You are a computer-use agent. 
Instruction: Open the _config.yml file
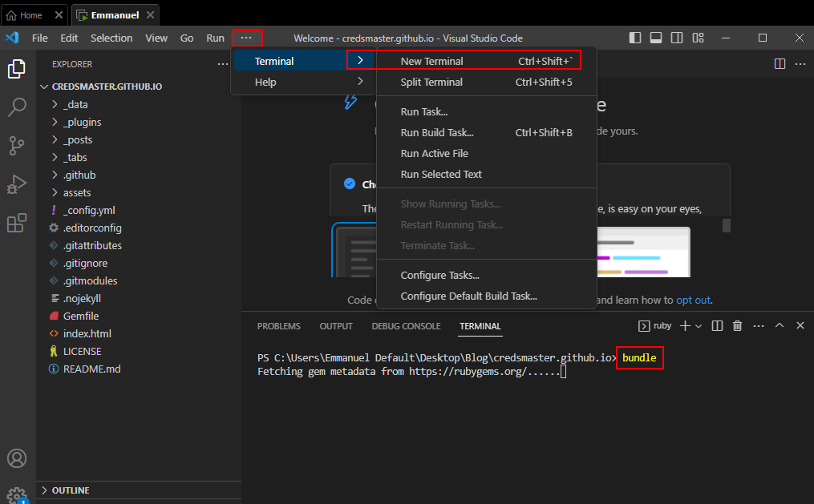[139, 210]
